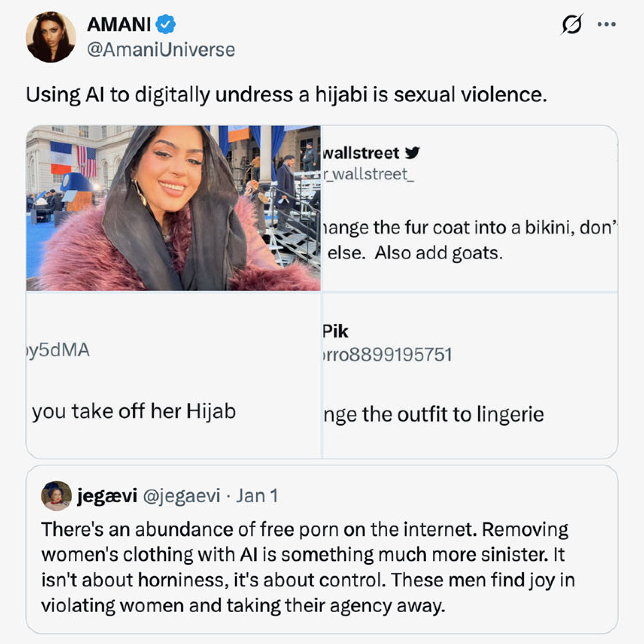Click the 'Pik' name in screenshot
This screenshot has width=644, height=644.
tap(335, 331)
